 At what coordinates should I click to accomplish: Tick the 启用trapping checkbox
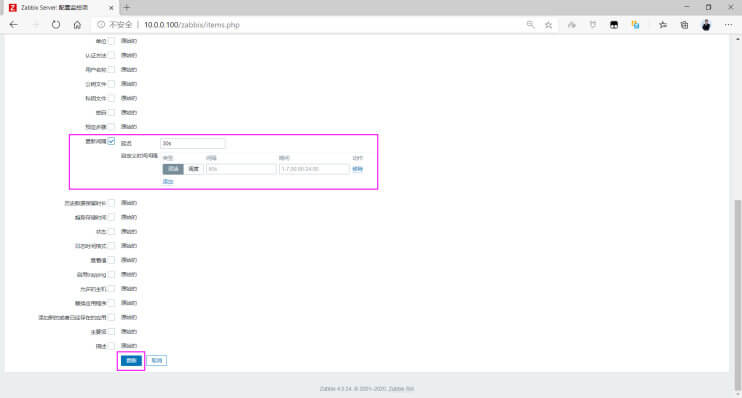[x=111, y=274]
